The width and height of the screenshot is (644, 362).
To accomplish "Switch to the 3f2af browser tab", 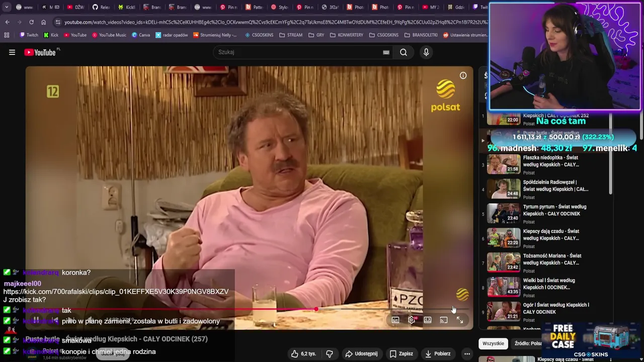I will coord(331,8).
